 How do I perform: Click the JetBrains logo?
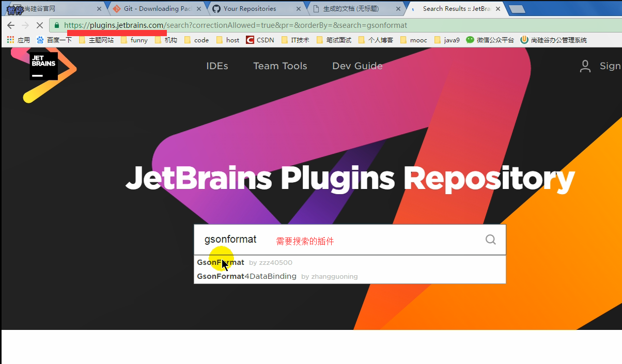(43, 67)
